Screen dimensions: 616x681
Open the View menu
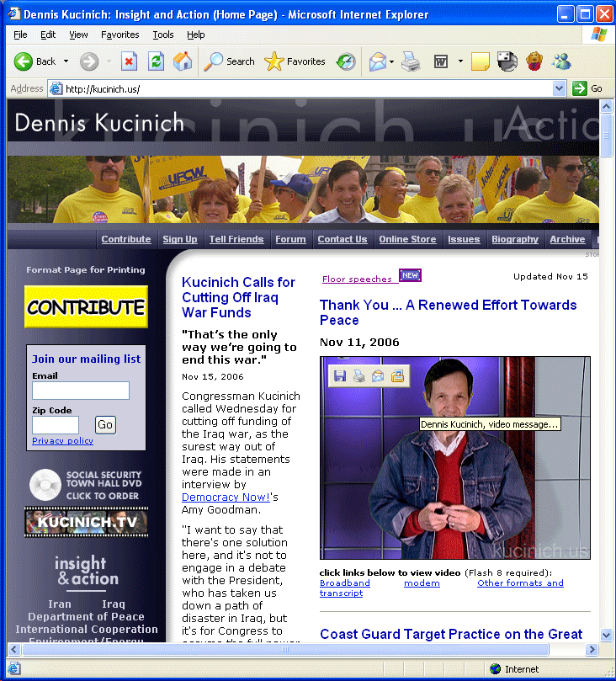coord(78,35)
